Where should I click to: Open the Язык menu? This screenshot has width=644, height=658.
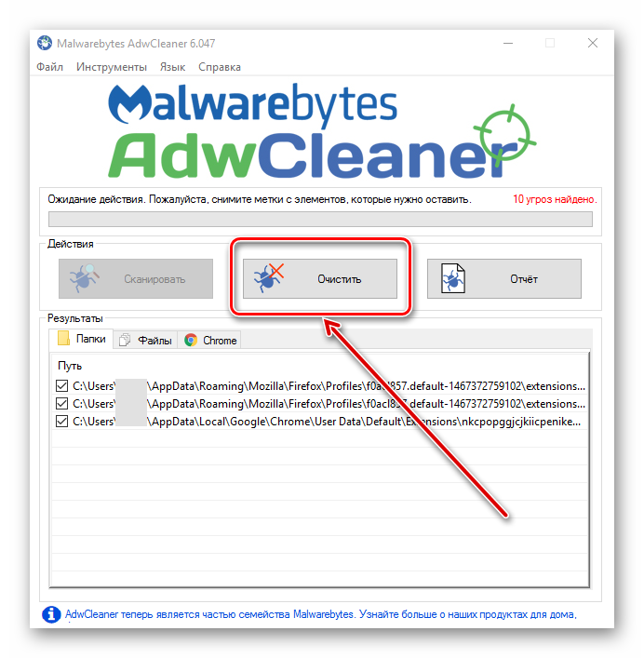[x=172, y=67]
